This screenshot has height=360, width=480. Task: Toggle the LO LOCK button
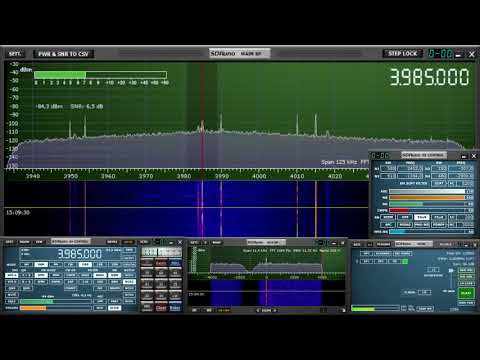point(467,283)
